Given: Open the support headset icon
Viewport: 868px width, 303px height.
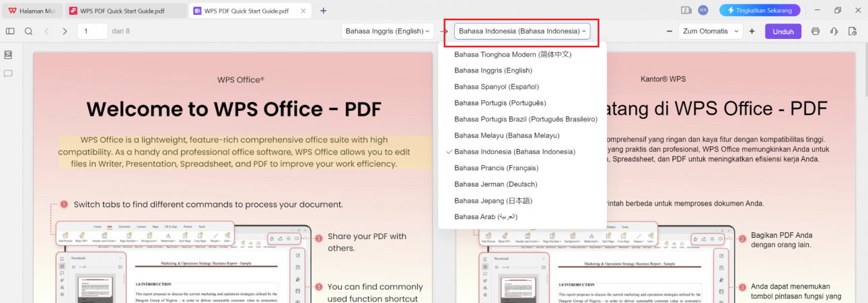Looking at the screenshot, I should click(x=834, y=31).
